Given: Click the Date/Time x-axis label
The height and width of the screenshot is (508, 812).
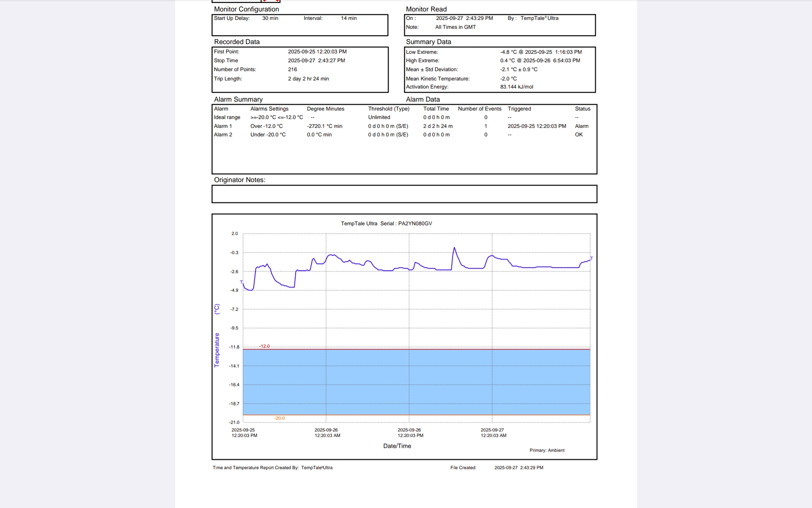Looking at the screenshot, I should [397, 446].
